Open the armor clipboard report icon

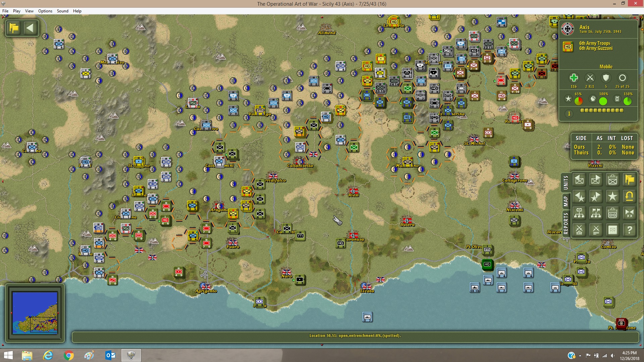click(612, 213)
